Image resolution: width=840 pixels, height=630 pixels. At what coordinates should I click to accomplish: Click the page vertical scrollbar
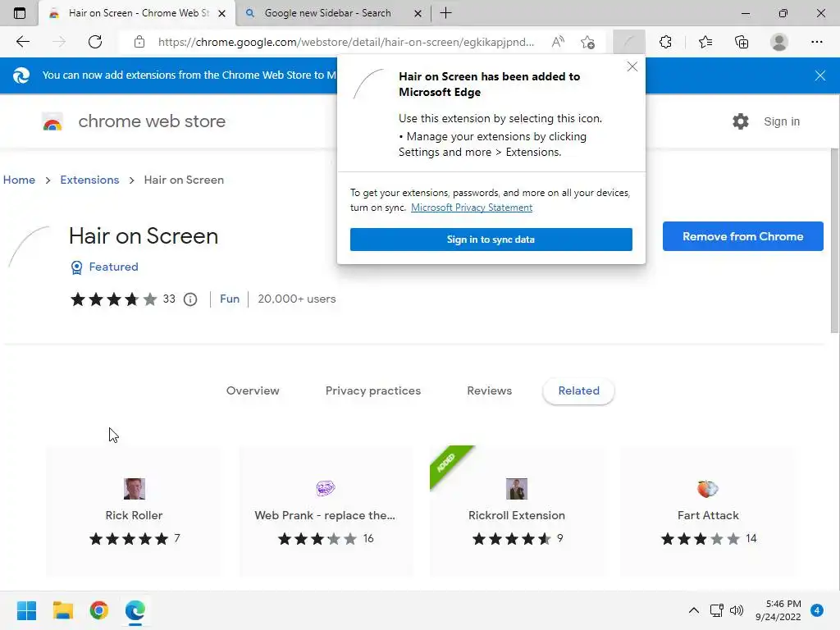point(834,241)
